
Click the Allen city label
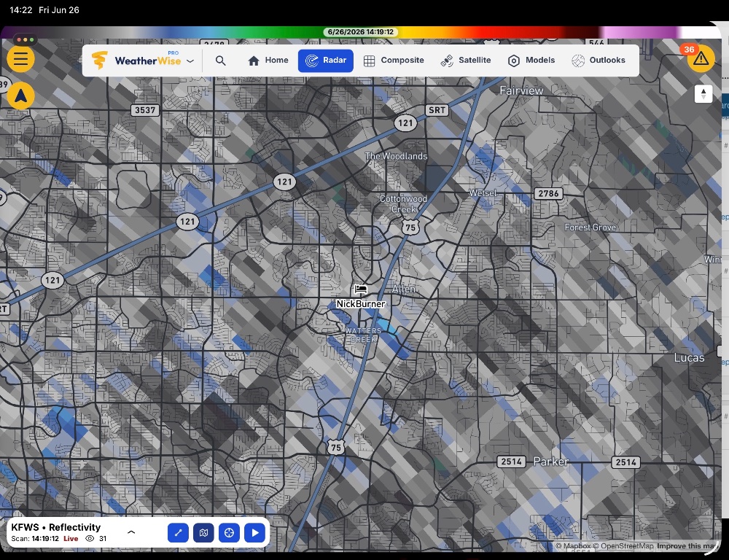coord(404,289)
